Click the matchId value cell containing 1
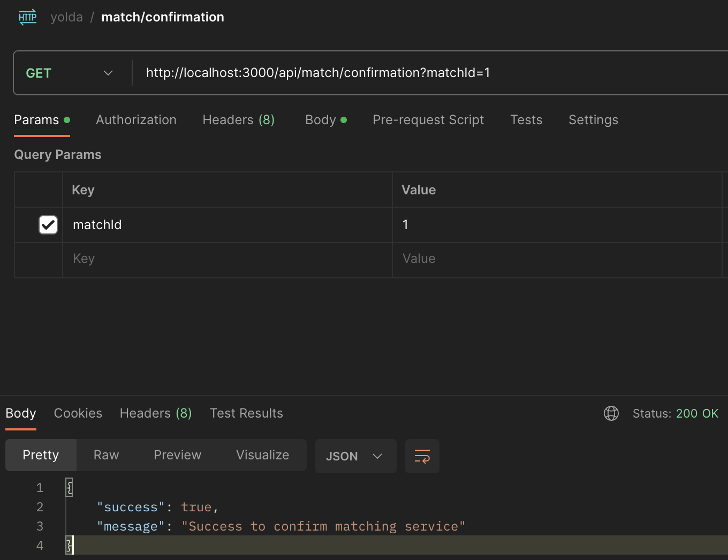The width and height of the screenshot is (728, 560). pyautogui.click(x=557, y=225)
